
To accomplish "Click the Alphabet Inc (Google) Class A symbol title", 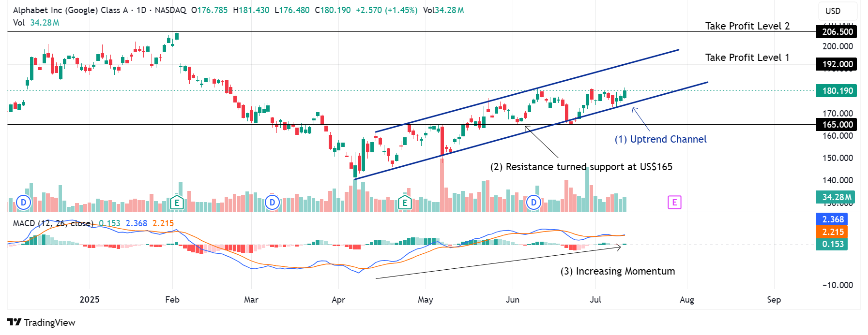I will click(70, 10).
